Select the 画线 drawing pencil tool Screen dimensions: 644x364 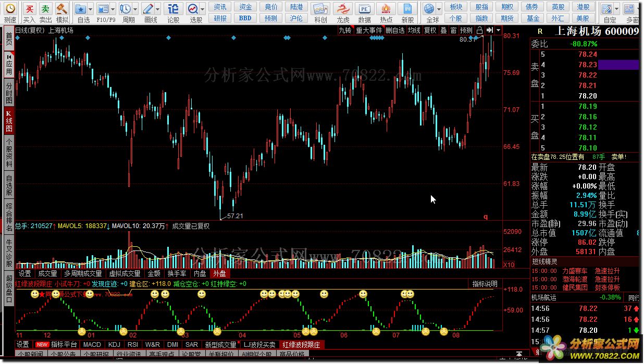pos(147,9)
